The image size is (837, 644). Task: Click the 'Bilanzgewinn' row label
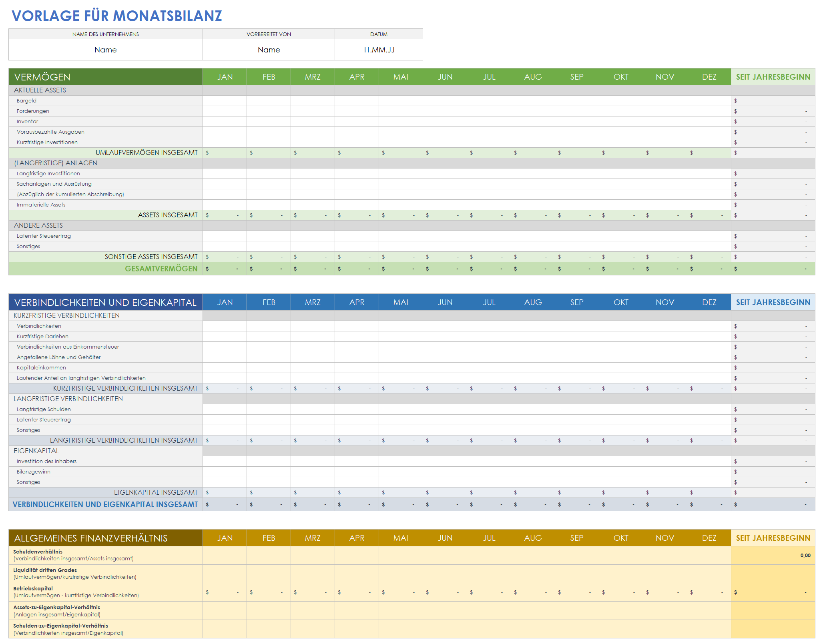point(33,471)
